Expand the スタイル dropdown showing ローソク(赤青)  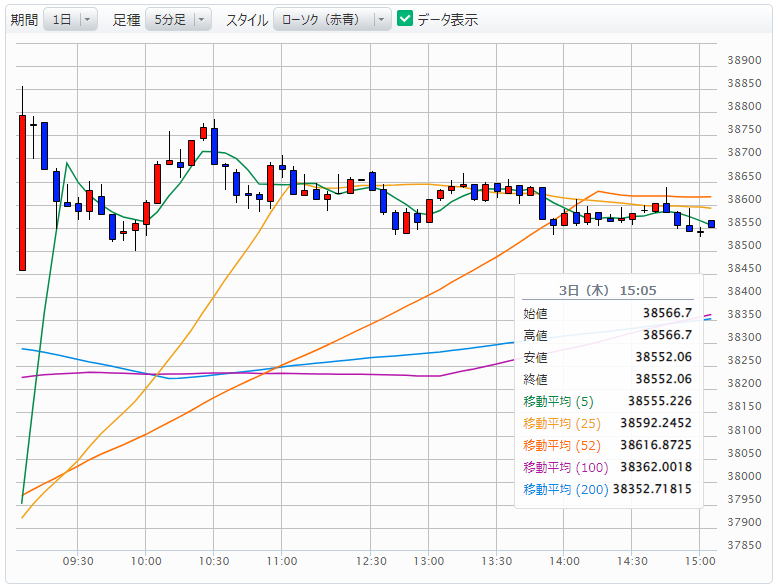[x=332, y=20]
